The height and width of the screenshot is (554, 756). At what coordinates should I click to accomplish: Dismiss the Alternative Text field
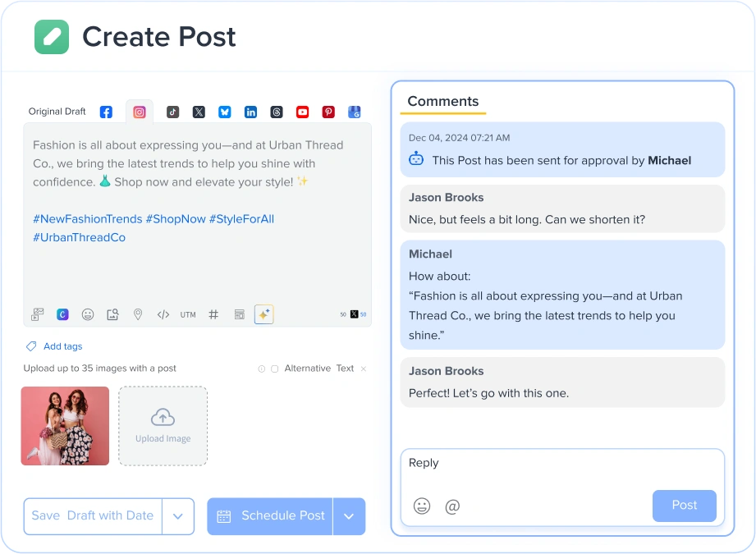pyautogui.click(x=364, y=369)
